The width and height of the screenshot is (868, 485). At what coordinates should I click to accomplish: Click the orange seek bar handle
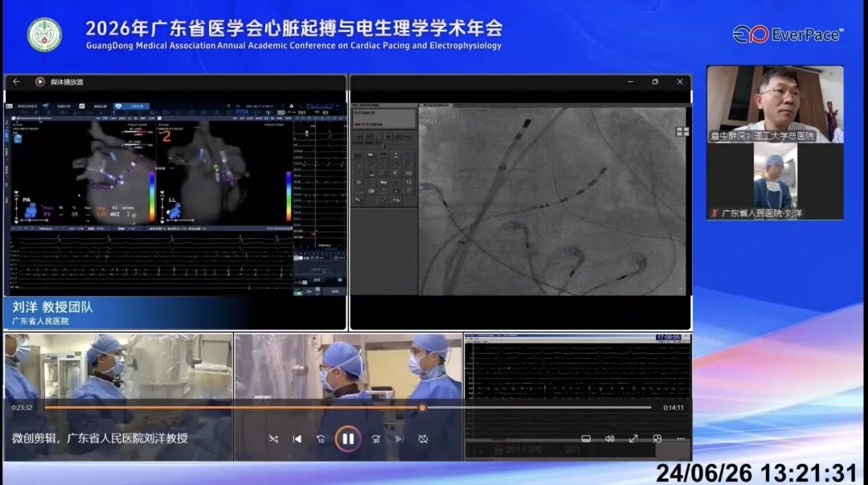coord(423,408)
